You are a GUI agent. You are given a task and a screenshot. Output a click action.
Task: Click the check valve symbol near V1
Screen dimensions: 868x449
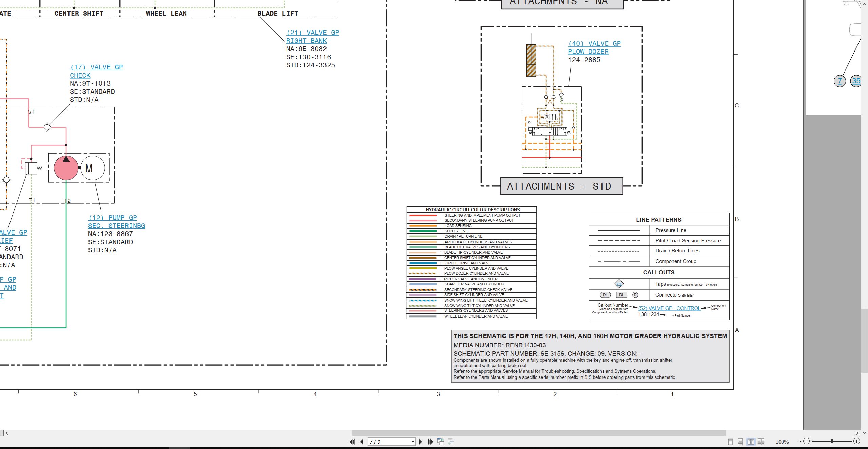47,127
